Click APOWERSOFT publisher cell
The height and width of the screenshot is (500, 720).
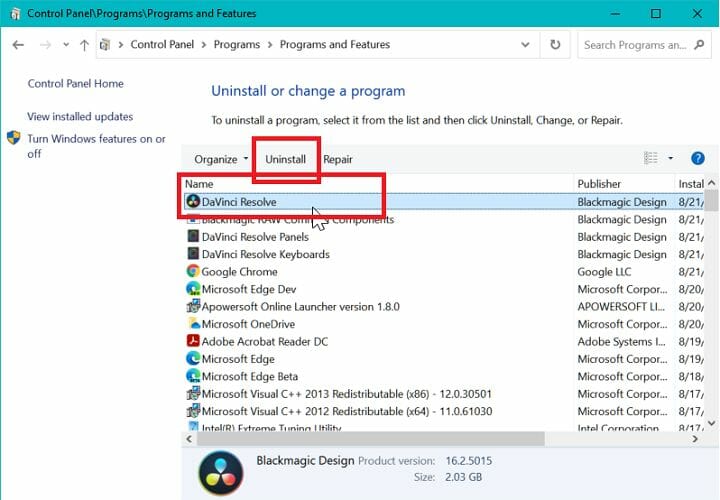[621, 307]
